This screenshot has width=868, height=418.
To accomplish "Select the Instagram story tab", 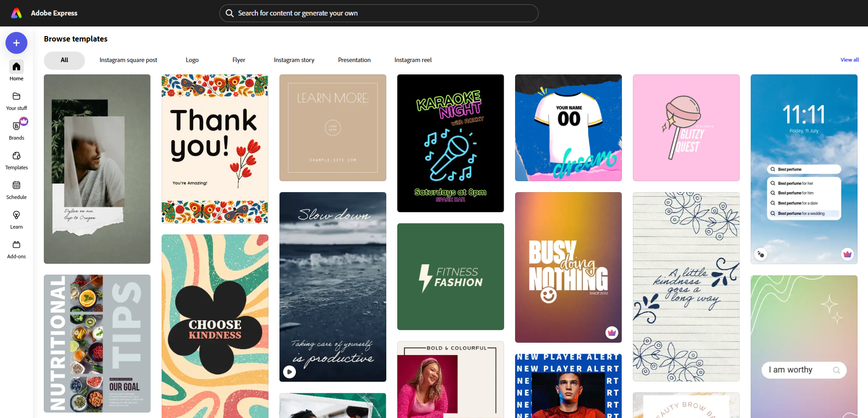I will click(294, 60).
